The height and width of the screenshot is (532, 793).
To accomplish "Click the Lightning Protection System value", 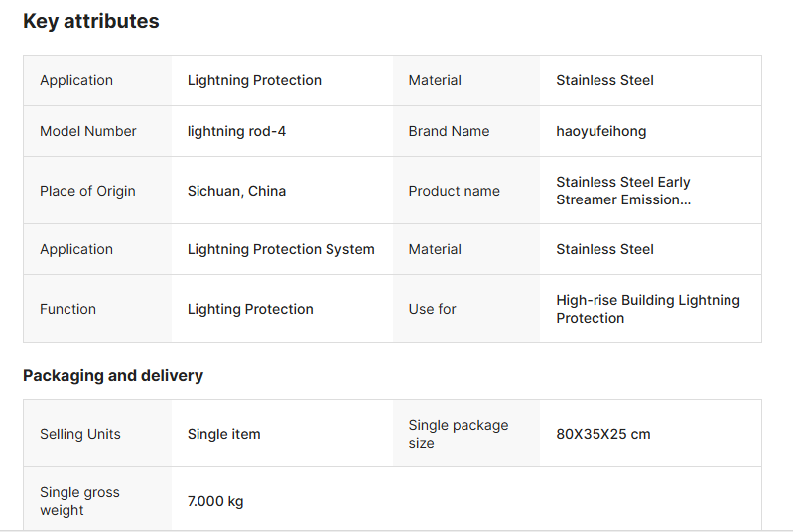I will click(281, 249).
